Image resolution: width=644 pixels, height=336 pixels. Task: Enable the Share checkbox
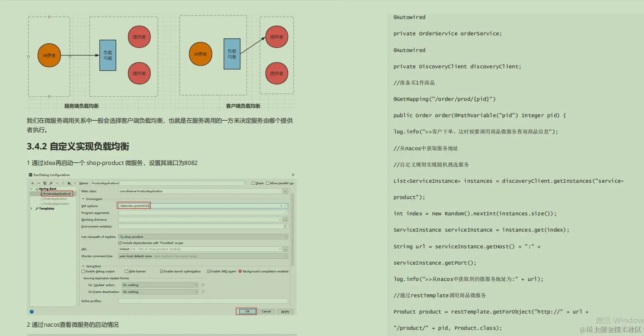(x=253, y=183)
